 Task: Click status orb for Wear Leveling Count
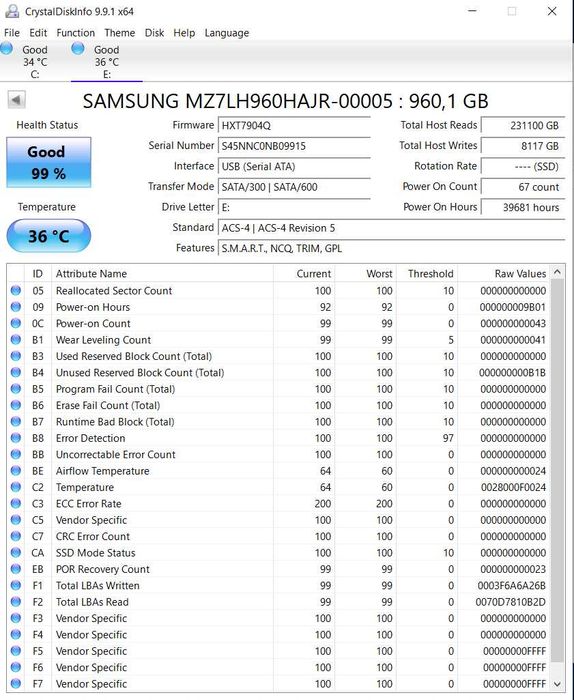(x=16, y=340)
